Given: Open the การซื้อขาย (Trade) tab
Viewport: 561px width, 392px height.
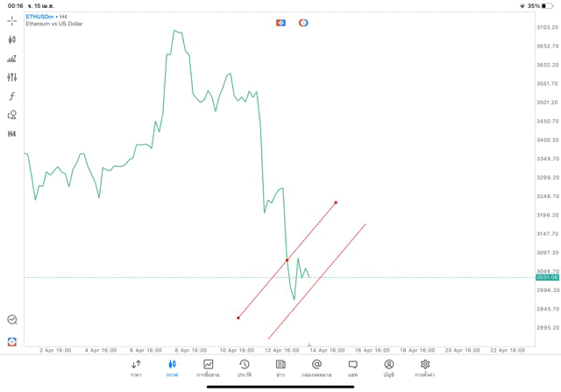Looking at the screenshot, I should pos(208,368).
